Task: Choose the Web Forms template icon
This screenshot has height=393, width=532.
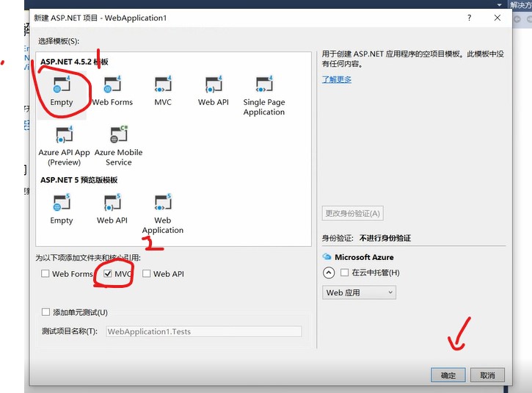Action: click(x=112, y=84)
